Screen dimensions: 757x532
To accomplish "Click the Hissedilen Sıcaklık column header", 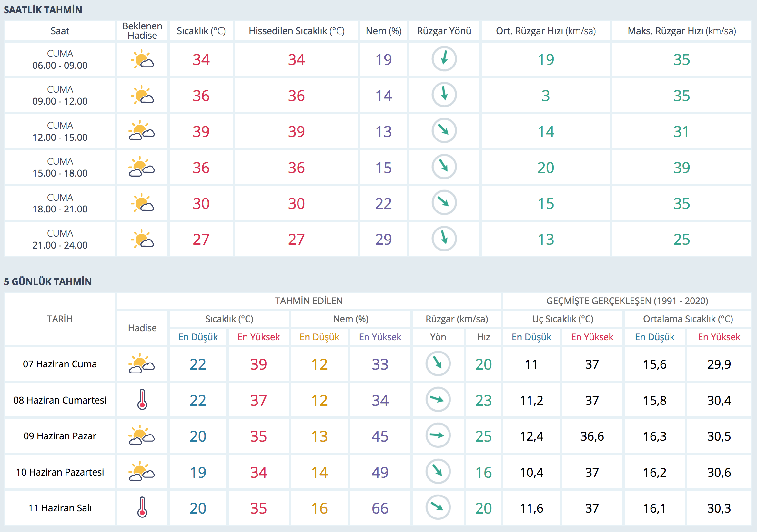I will pyautogui.click(x=296, y=31).
